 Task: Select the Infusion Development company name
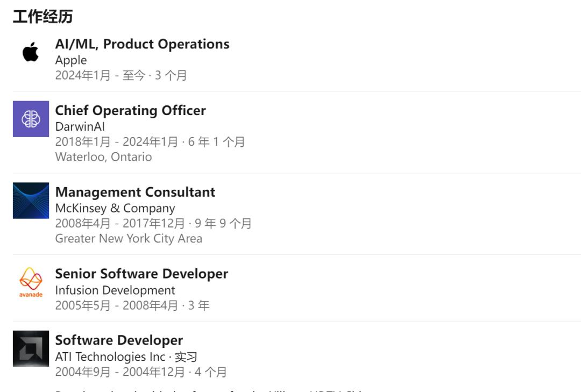pos(115,290)
